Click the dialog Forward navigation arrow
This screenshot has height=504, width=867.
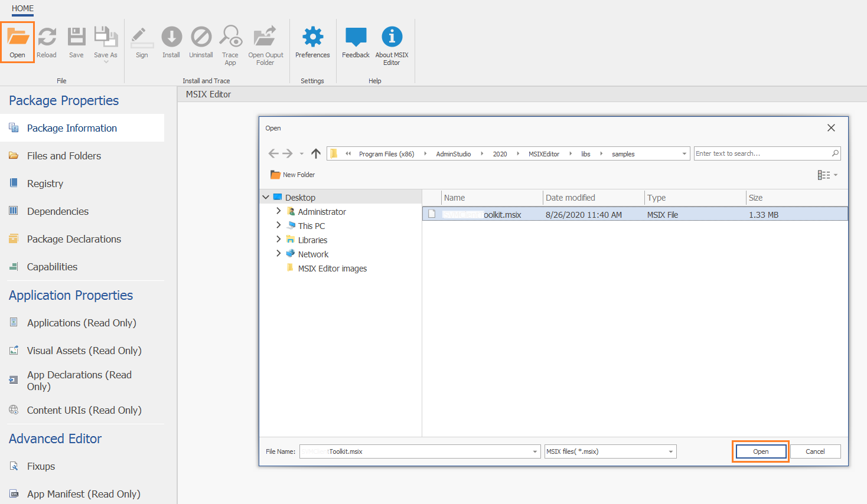[288, 153]
